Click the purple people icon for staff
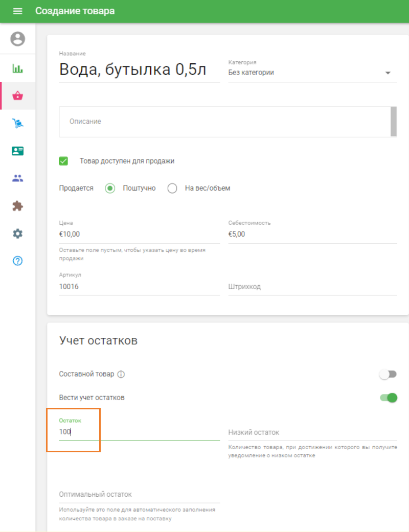This screenshot has height=532, width=409. (17, 178)
